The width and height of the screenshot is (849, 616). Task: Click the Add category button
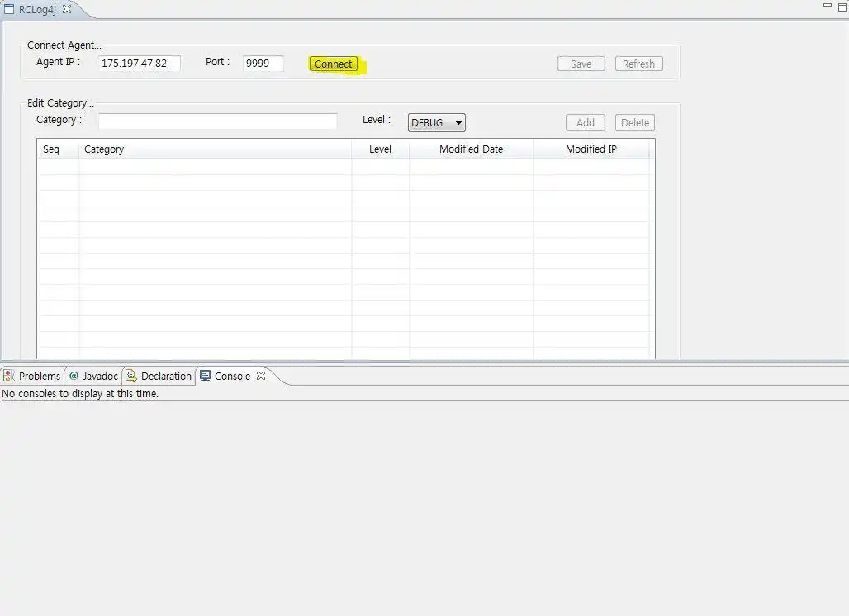click(586, 122)
